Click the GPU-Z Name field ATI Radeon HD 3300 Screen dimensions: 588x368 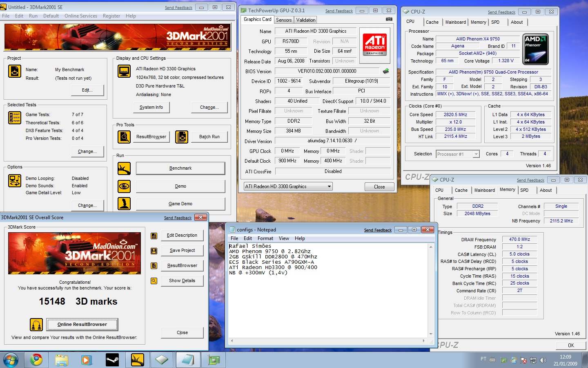(x=316, y=31)
